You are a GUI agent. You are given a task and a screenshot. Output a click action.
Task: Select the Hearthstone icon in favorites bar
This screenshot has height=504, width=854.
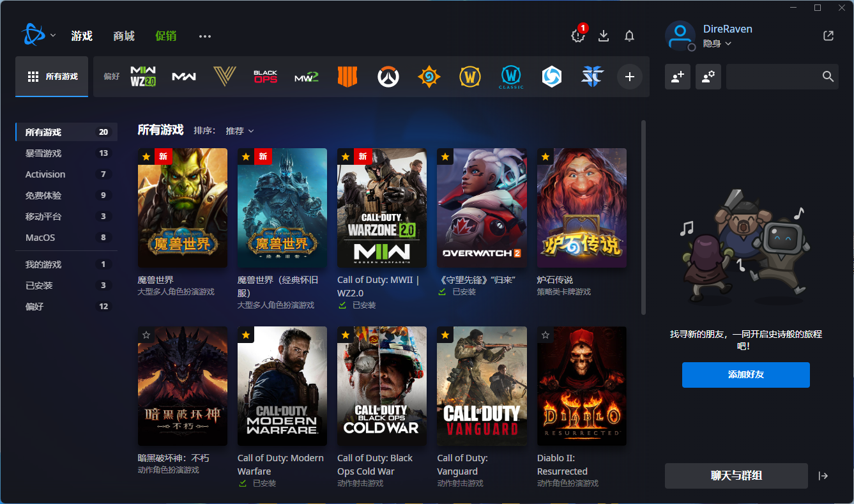pos(429,77)
